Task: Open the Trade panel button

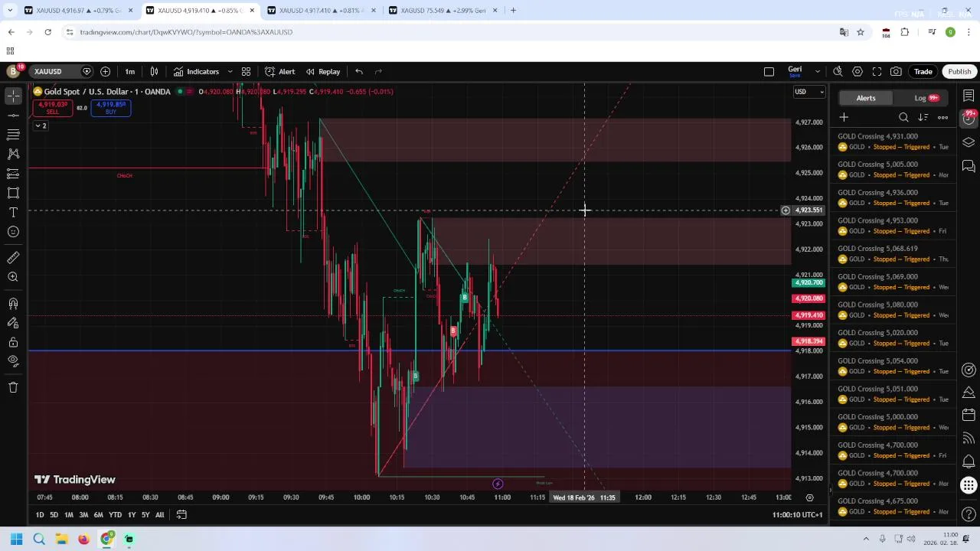Action: point(923,71)
